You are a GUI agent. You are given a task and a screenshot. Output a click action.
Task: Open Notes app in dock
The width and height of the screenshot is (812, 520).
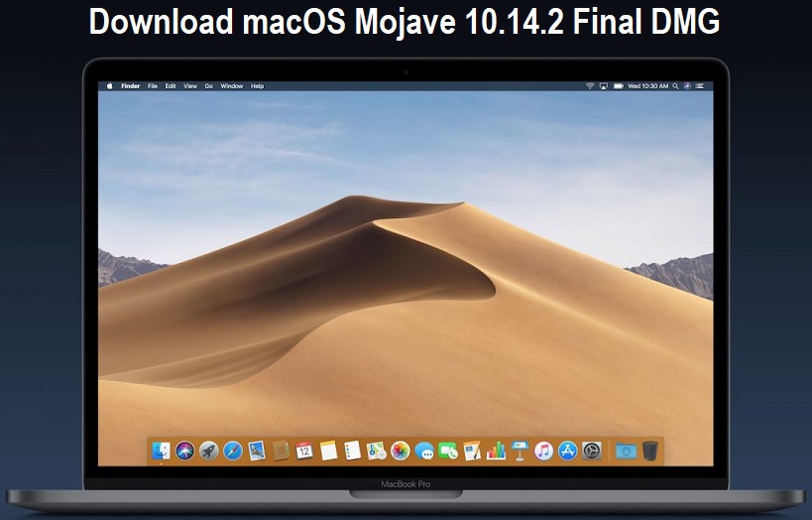click(328, 451)
